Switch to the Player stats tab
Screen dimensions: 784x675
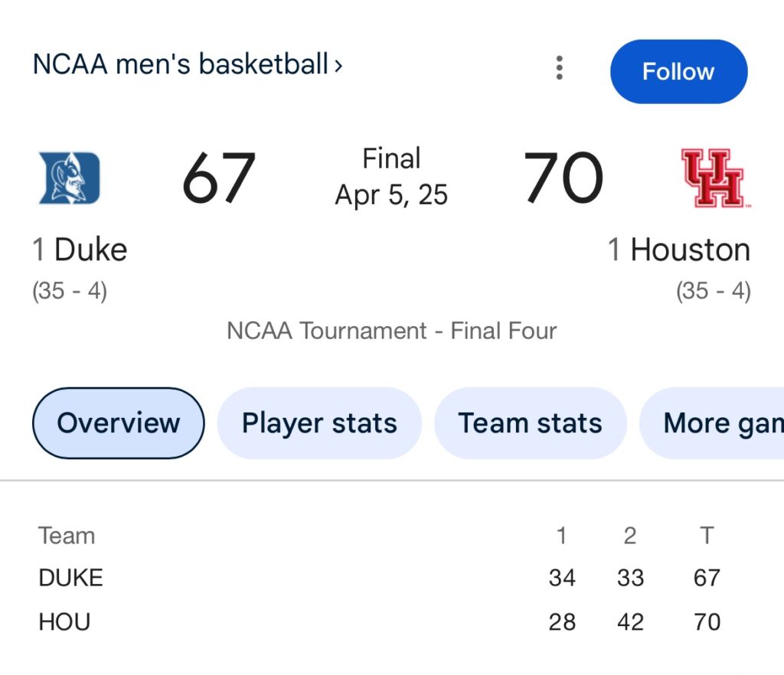click(319, 423)
